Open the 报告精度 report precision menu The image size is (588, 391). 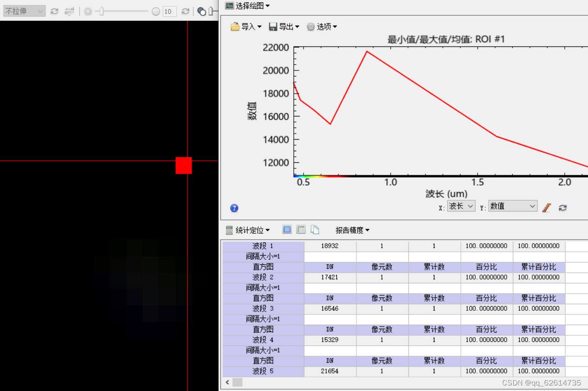(353, 230)
